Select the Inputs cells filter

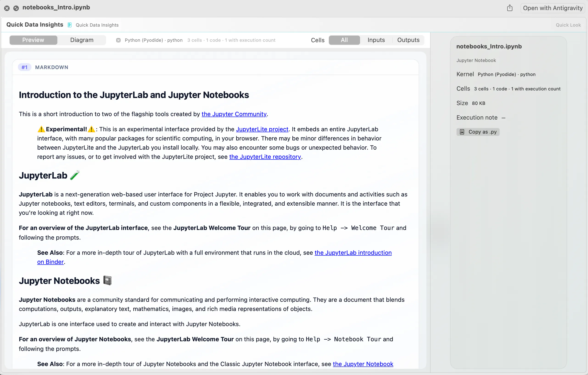376,40
